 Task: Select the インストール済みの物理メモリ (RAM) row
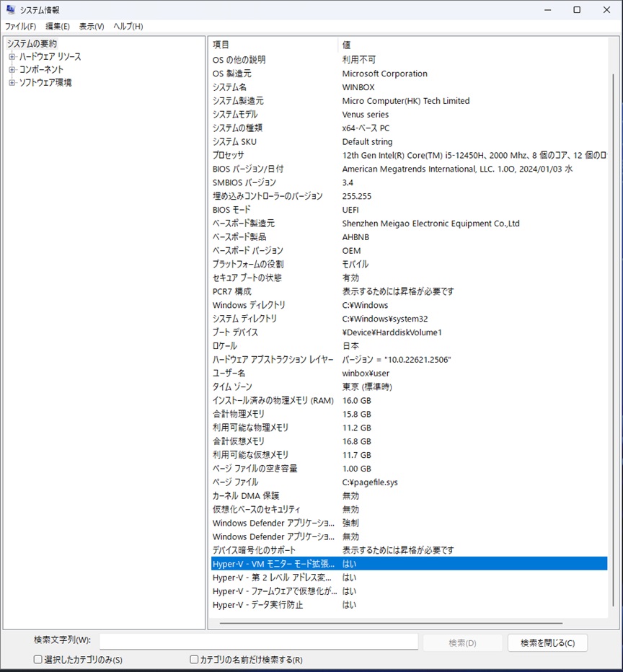tap(409, 400)
